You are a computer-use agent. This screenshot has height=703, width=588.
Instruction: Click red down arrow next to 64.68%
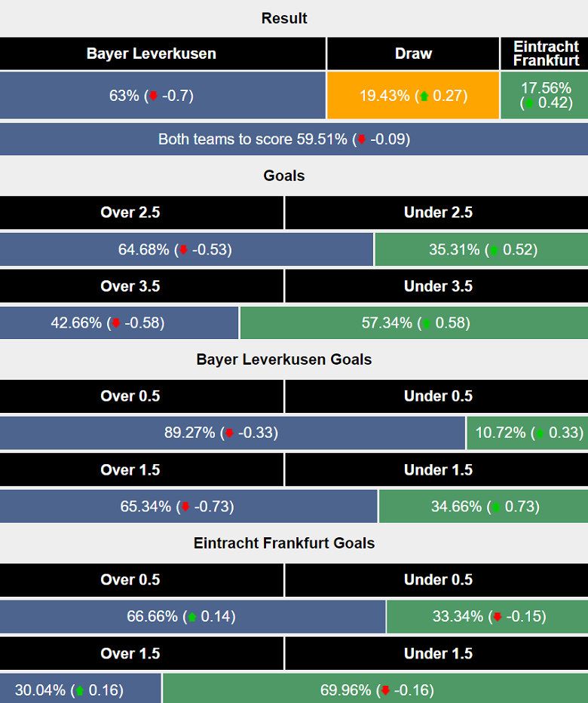pos(182,250)
